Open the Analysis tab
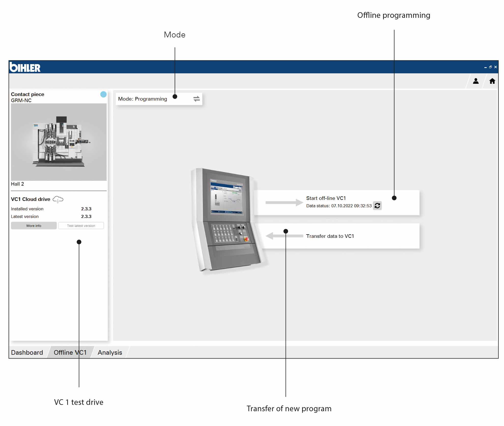 (110, 352)
